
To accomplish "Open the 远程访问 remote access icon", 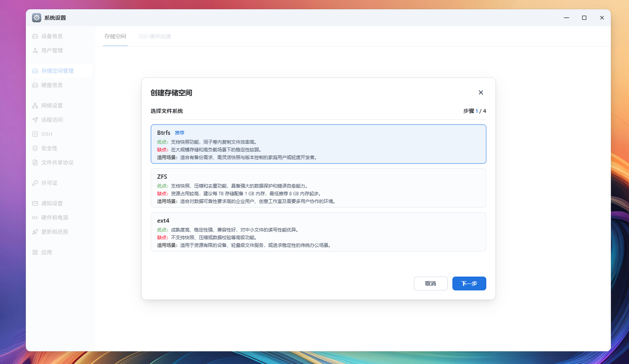I will (36, 119).
